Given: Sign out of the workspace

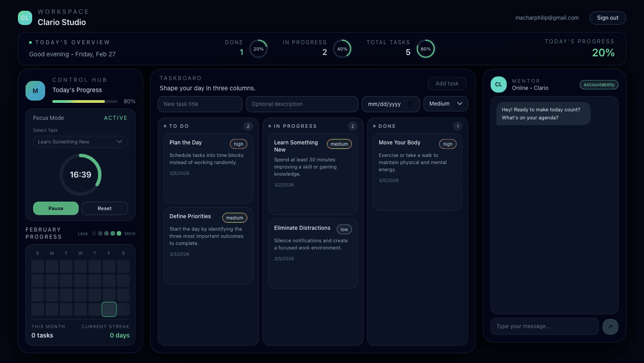Looking at the screenshot, I should tap(607, 18).
